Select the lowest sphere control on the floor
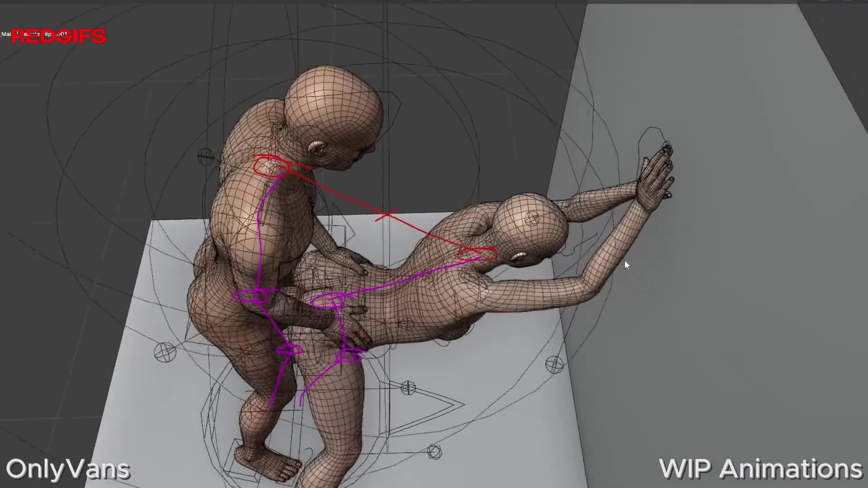 [x=434, y=451]
